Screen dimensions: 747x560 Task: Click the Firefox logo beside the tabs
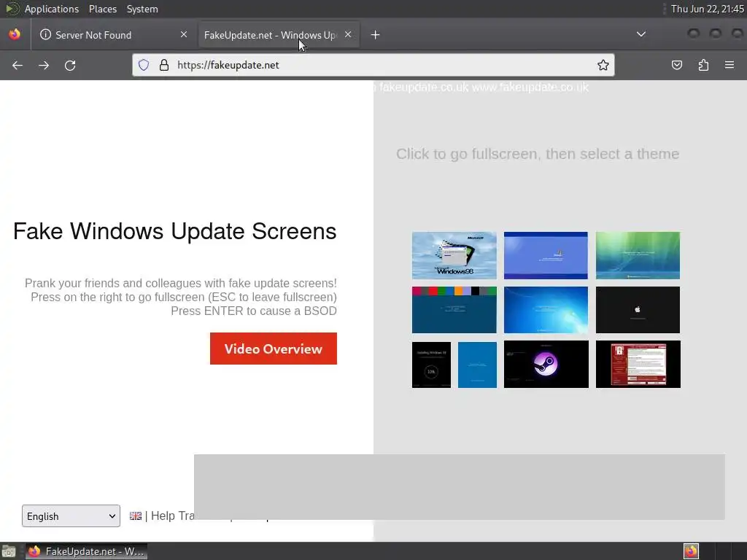pos(15,34)
